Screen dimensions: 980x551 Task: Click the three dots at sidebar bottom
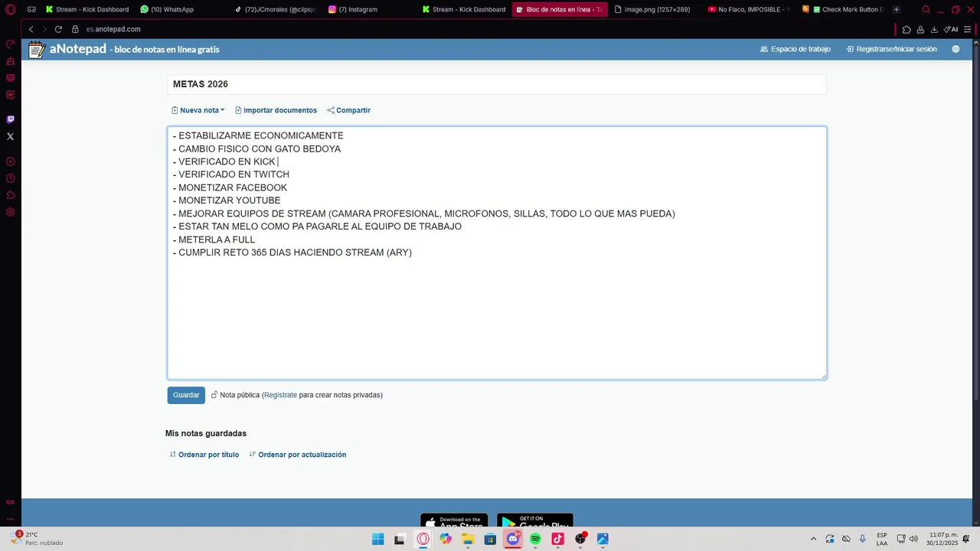pos(10,519)
